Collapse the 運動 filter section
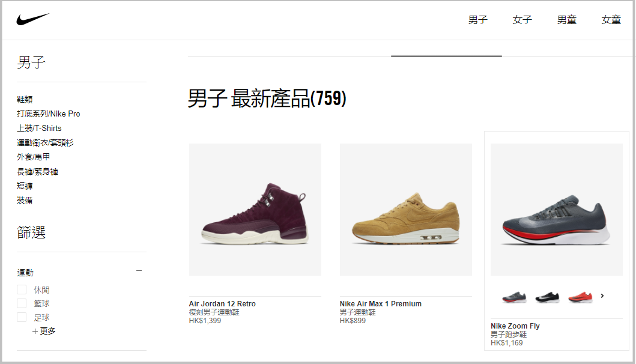This screenshot has width=636, height=364. 139,271
